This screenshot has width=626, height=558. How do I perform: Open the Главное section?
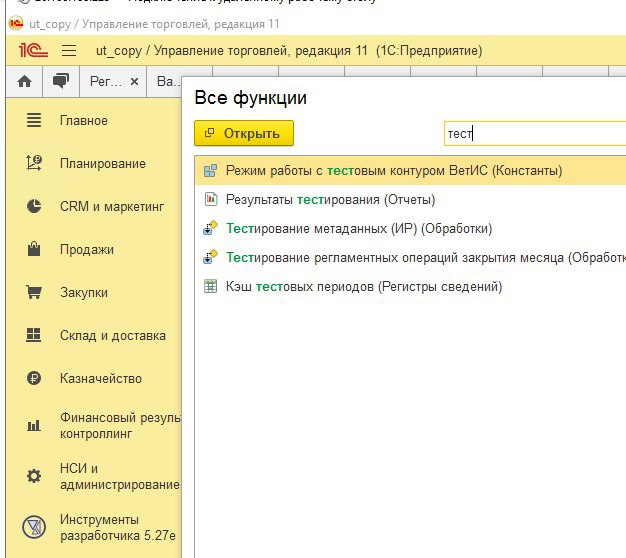point(84,121)
